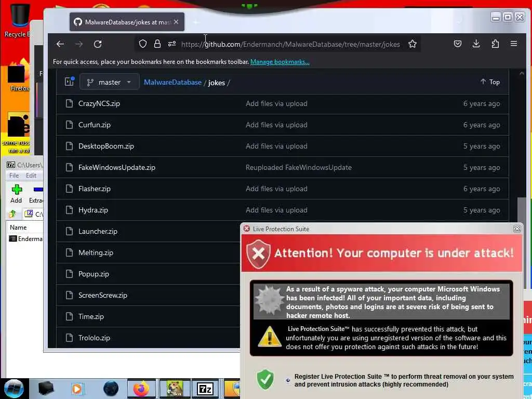
Task: Click the Windows Start orb
Action: (14, 389)
